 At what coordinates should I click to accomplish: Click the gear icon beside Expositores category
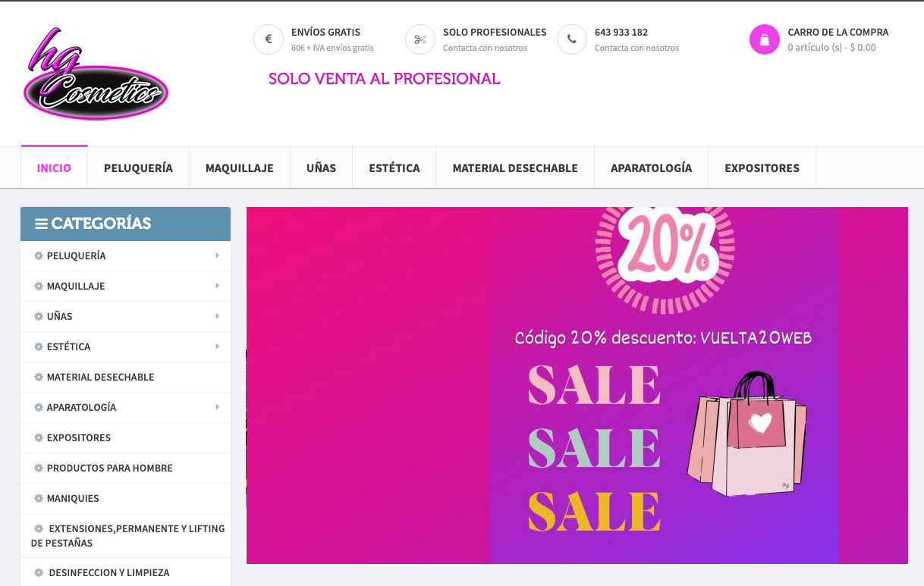39,437
